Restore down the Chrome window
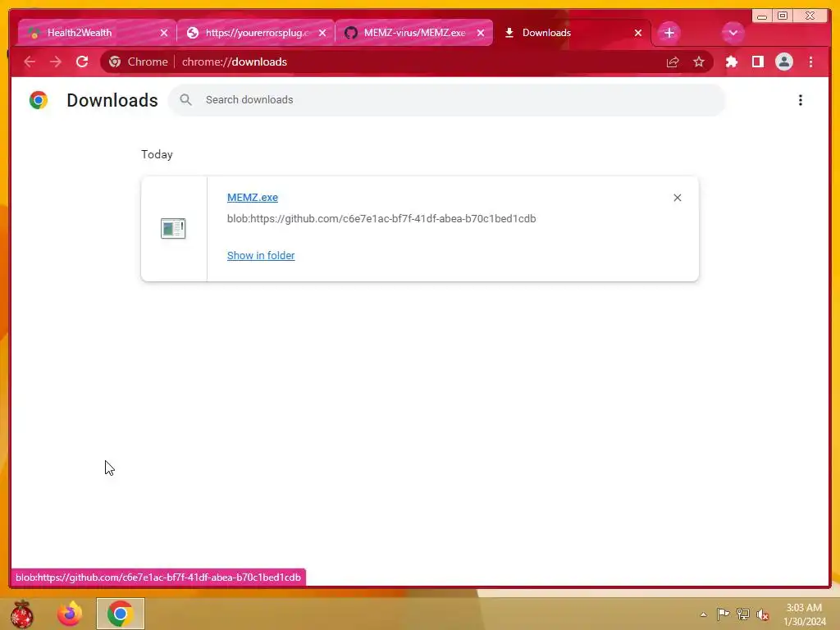The width and height of the screenshot is (840, 630). (x=783, y=16)
